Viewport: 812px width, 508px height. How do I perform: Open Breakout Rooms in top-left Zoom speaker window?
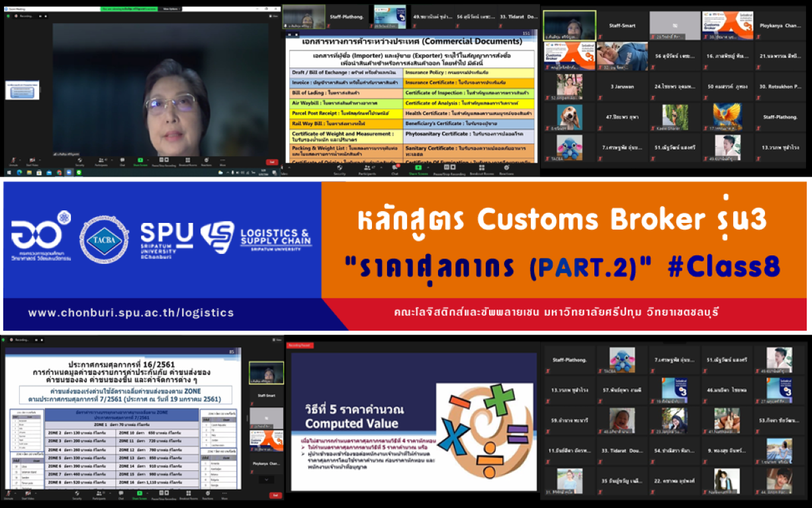189,161
